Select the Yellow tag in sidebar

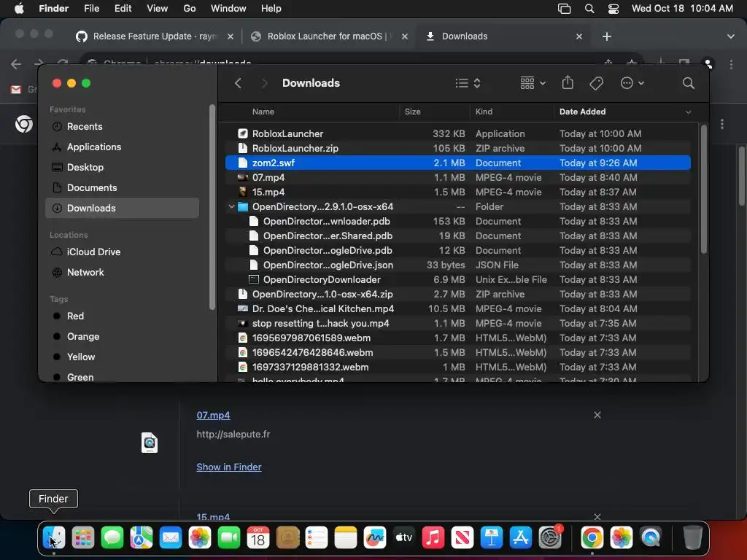(x=122, y=357)
